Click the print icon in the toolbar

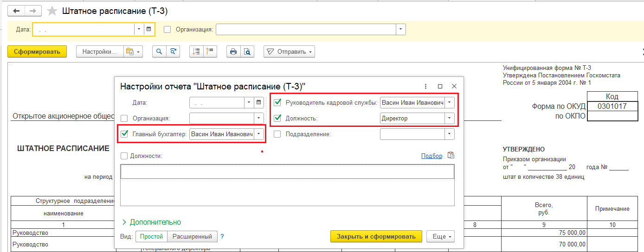click(x=233, y=51)
